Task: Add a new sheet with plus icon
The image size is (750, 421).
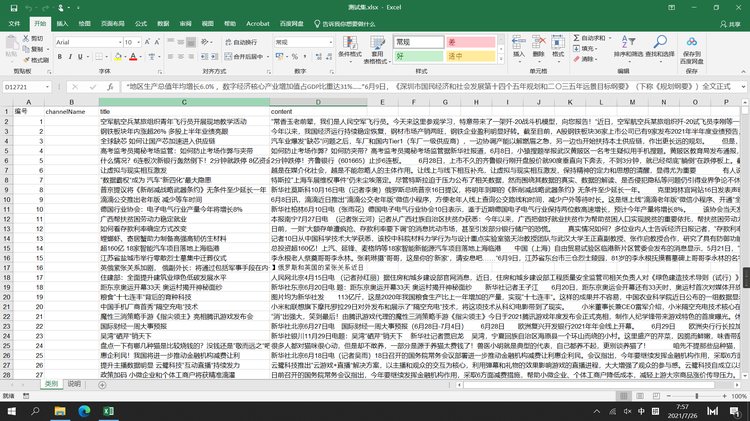Action: pyautogui.click(x=102, y=385)
